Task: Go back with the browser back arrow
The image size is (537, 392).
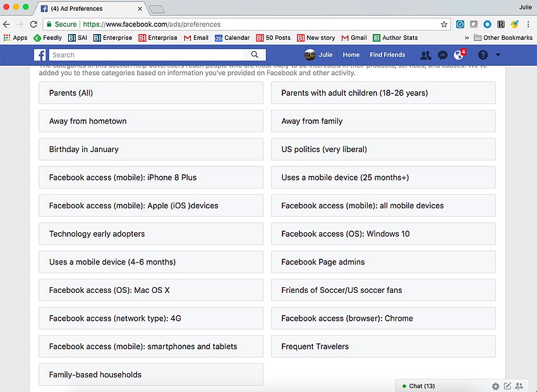Action: pyautogui.click(x=6, y=24)
